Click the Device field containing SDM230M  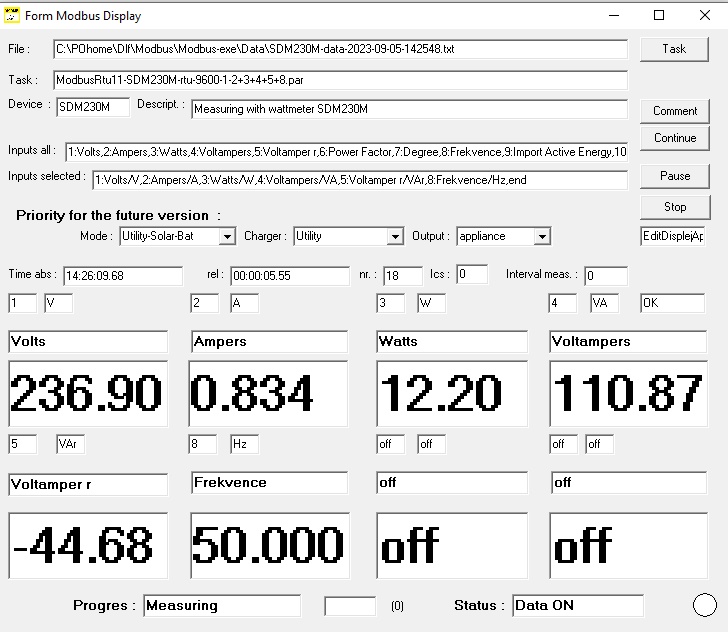pyautogui.click(x=92, y=107)
